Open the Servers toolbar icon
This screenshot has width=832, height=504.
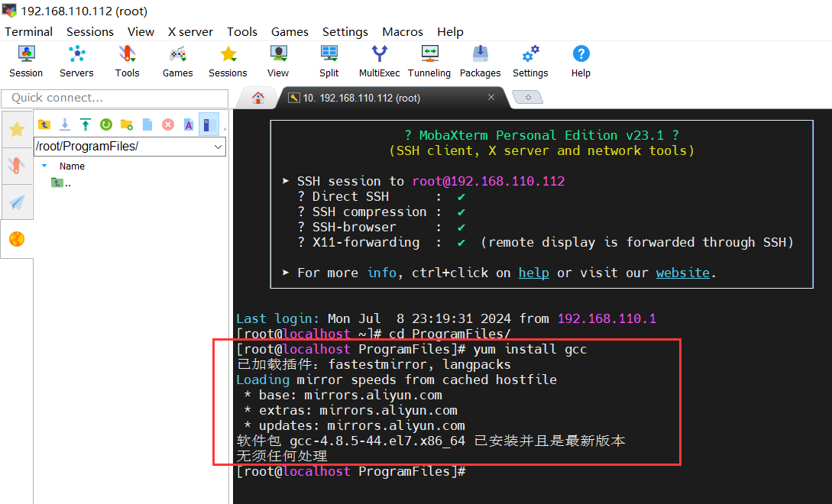[x=76, y=62]
